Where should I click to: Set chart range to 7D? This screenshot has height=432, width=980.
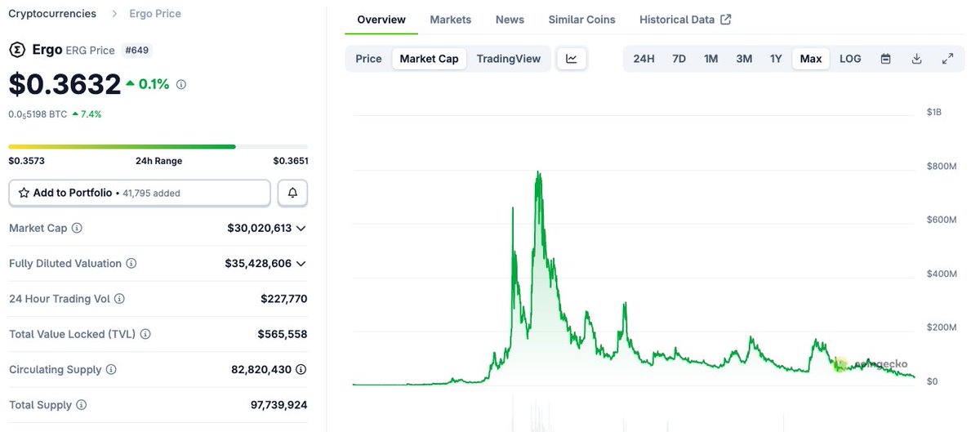[x=679, y=59]
